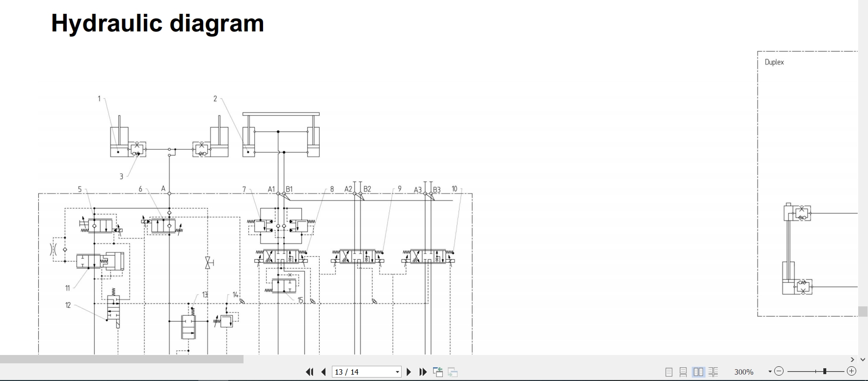Switch to single page view
Screen dimensions: 868x381
click(x=669, y=372)
